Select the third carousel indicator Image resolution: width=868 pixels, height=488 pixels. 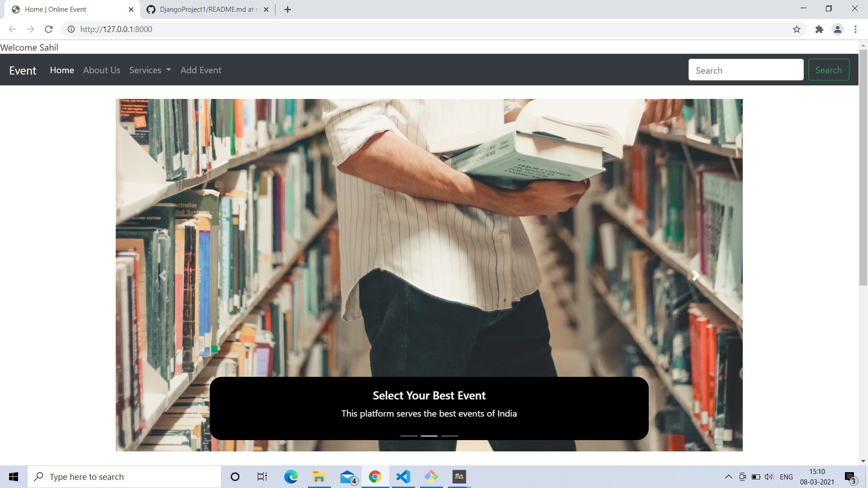[449, 436]
